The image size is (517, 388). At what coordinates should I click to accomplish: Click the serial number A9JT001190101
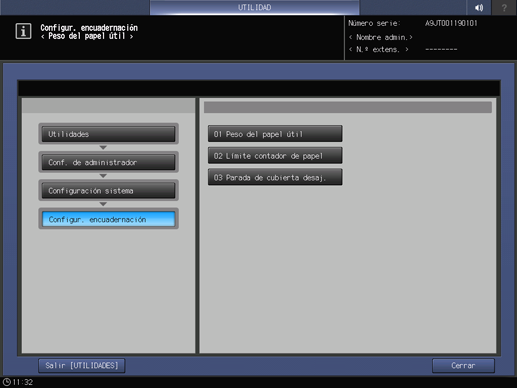(x=451, y=23)
